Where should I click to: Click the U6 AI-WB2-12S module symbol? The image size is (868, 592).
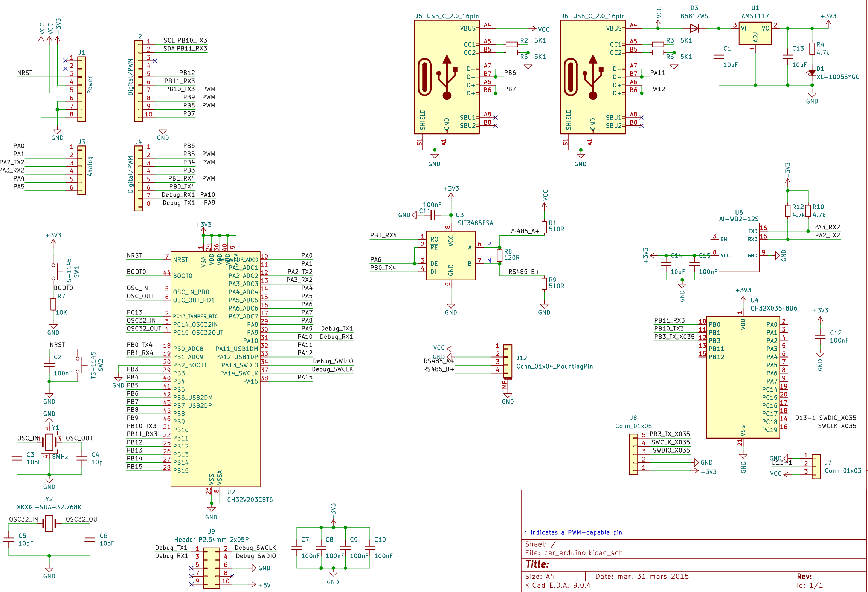click(x=738, y=247)
